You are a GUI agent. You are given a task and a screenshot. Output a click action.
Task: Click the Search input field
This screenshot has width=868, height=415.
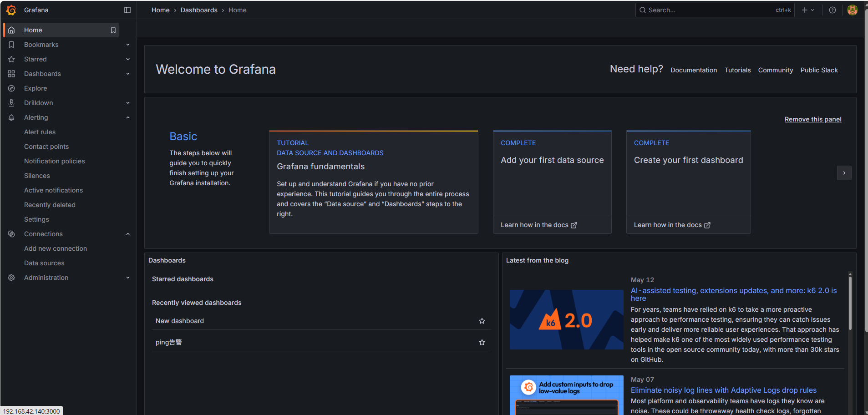[715, 10]
